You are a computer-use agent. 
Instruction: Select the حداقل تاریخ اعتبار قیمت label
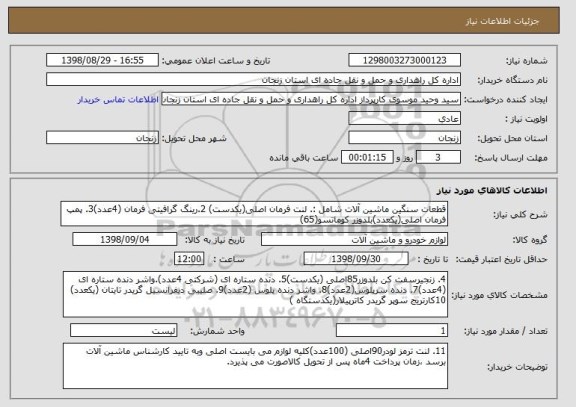pos(502,260)
